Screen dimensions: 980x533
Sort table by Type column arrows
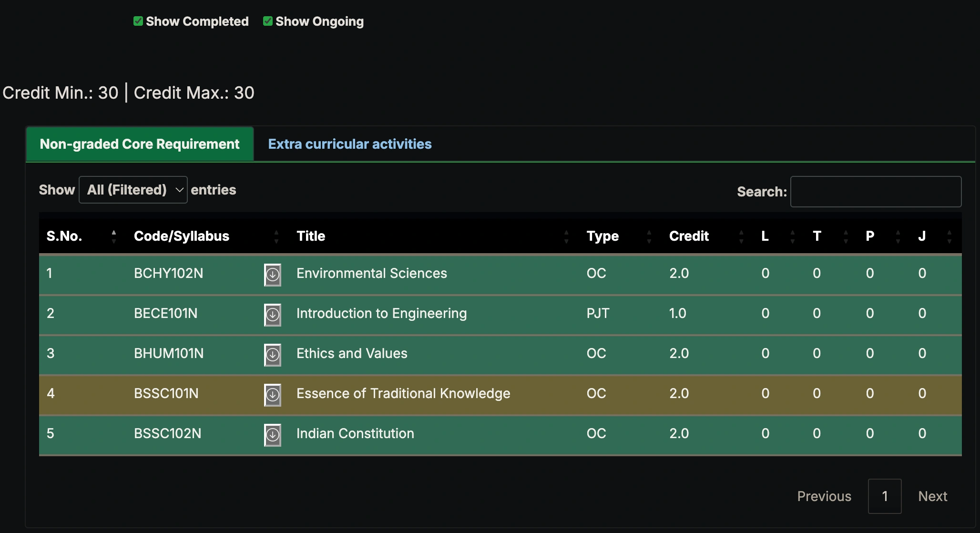tap(649, 236)
